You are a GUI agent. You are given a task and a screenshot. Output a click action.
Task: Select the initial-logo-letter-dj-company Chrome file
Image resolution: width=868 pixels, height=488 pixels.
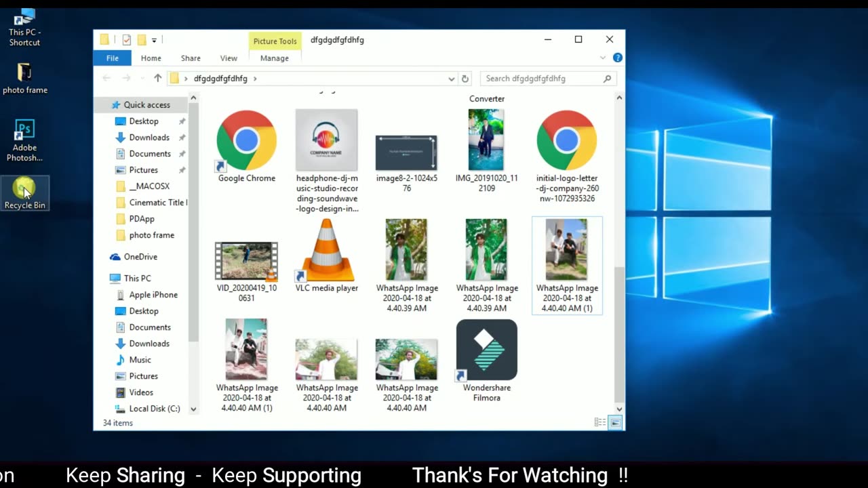pos(566,156)
